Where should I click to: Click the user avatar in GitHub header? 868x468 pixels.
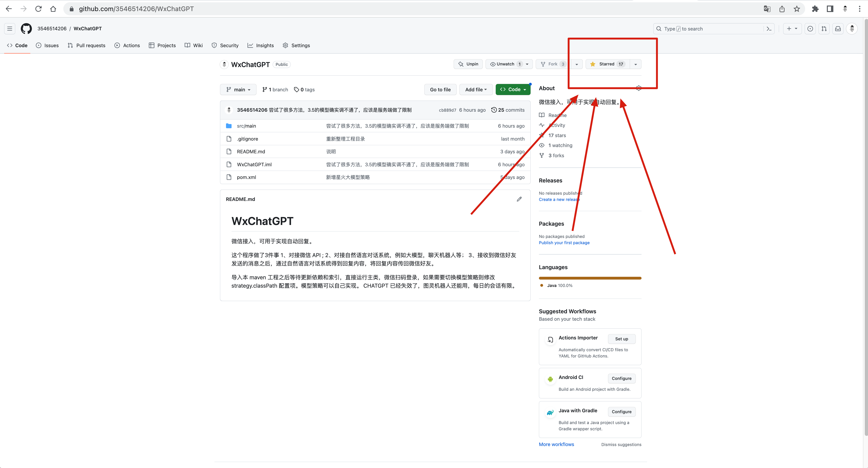[852, 29]
